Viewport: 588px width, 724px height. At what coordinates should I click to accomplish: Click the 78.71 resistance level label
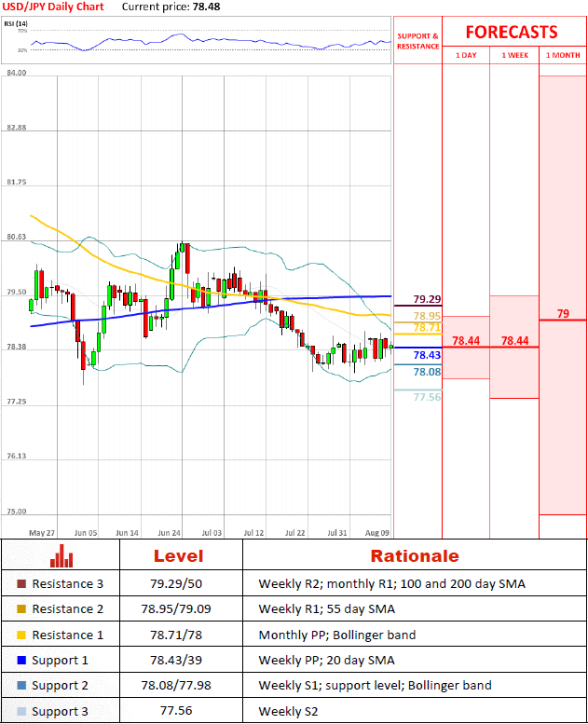[427, 327]
